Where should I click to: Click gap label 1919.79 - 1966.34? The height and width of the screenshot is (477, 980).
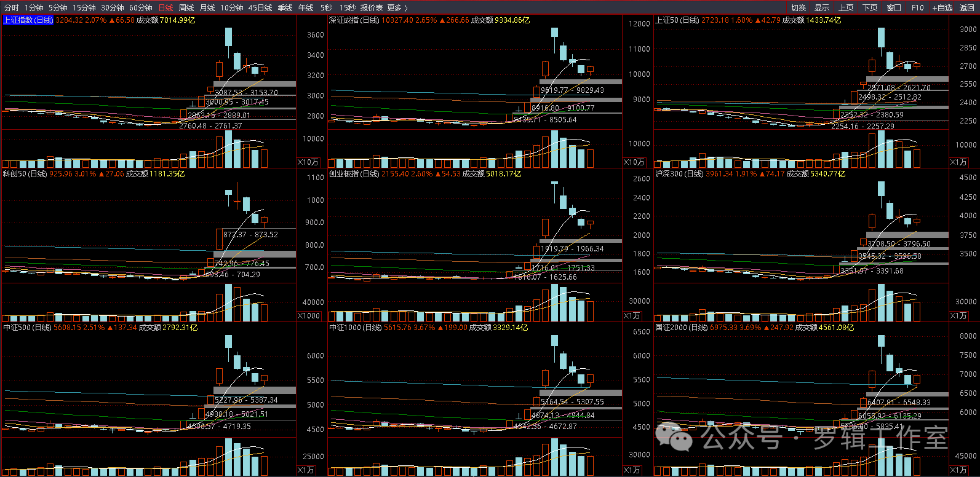(572, 249)
